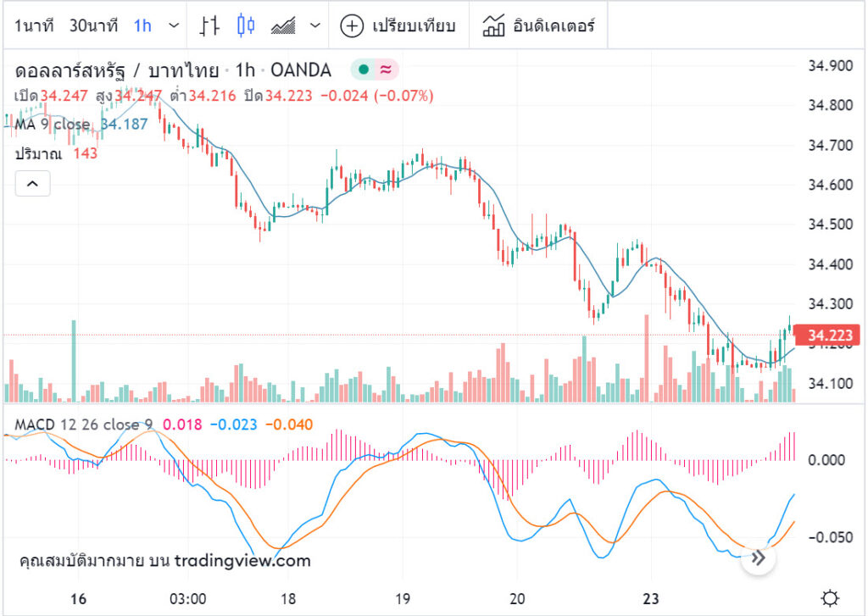Image resolution: width=868 pixels, height=616 pixels.
Task: Click the double-arrow scroll to latest icon
Action: click(x=758, y=558)
